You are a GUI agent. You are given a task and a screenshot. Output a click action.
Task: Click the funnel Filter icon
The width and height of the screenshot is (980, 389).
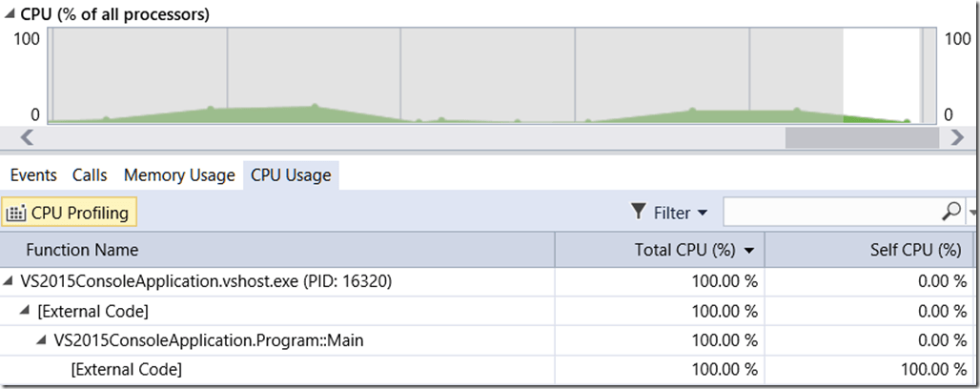click(x=638, y=213)
